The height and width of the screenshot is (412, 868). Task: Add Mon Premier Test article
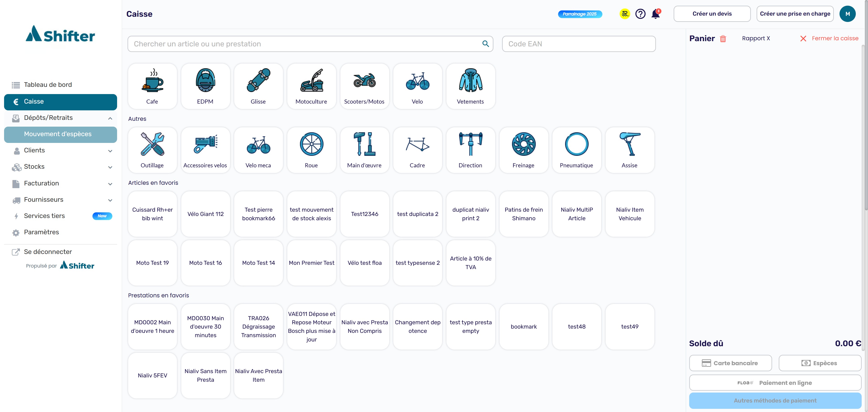(311, 263)
